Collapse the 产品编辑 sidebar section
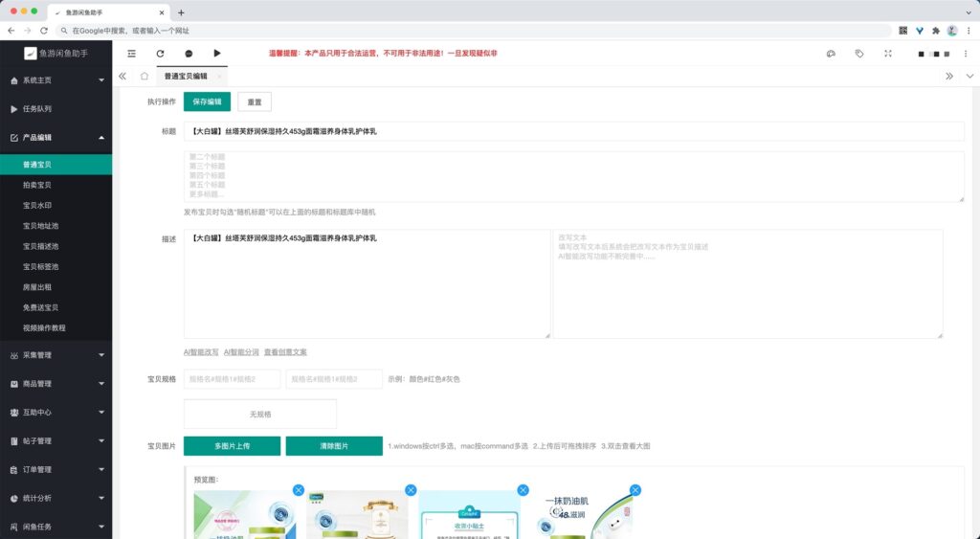Image resolution: width=980 pixels, height=539 pixels. click(x=56, y=138)
